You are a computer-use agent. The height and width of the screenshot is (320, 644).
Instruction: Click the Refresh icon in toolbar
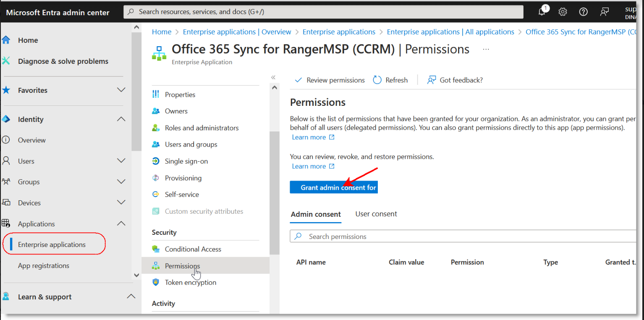(x=377, y=80)
